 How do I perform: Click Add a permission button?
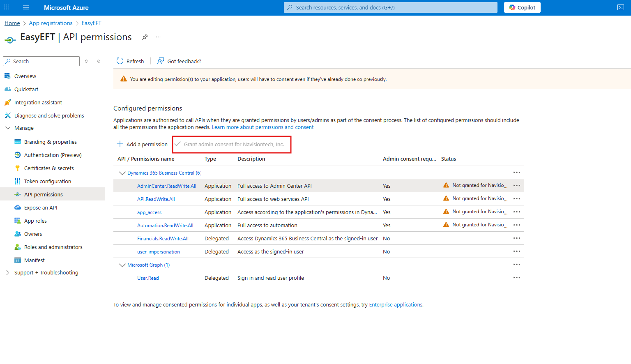[142, 144]
